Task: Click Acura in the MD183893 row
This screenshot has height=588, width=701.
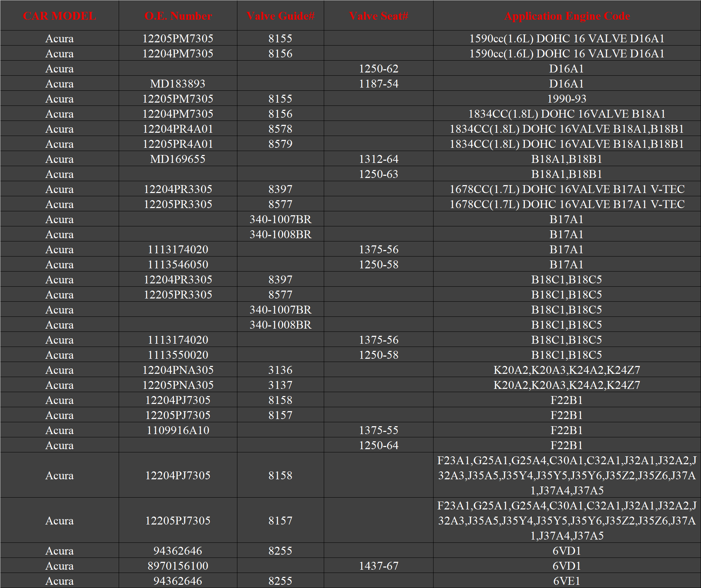Action: click(60, 84)
